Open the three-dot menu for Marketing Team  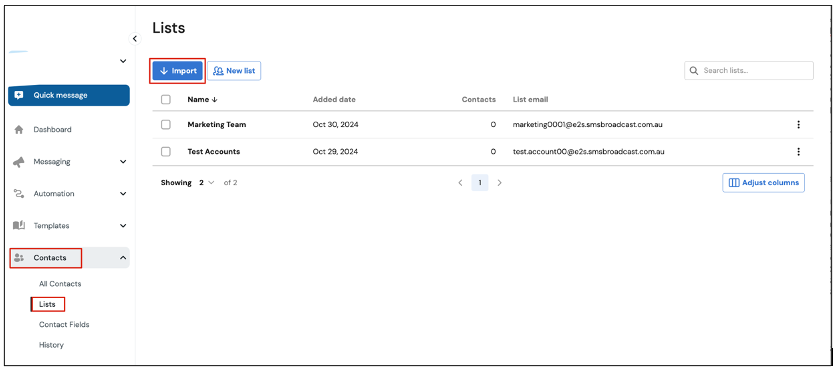pyautogui.click(x=798, y=125)
